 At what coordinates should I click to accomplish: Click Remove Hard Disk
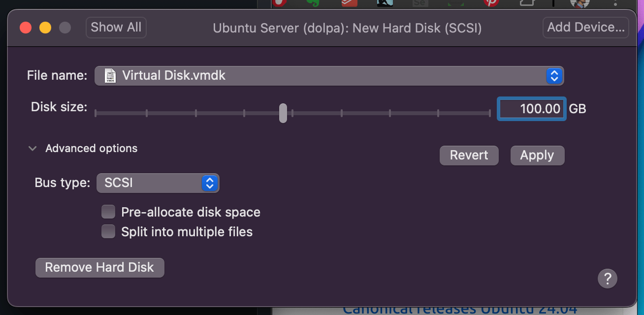click(99, 268)
